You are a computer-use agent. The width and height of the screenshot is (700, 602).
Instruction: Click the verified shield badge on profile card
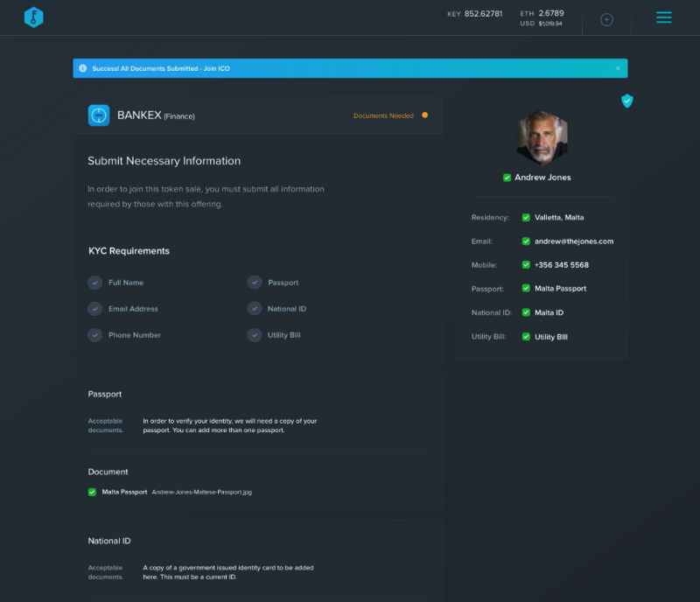click(627, 101)
